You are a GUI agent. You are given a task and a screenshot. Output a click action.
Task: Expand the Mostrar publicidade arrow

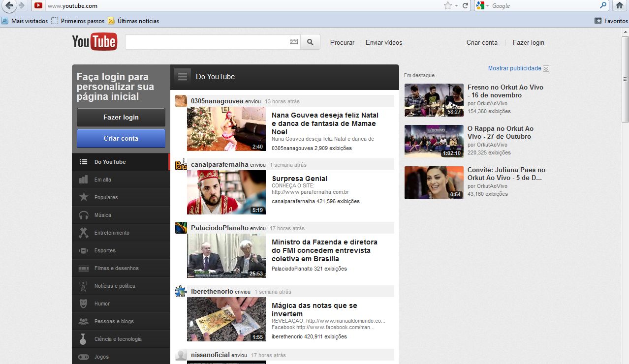[546, 69]
